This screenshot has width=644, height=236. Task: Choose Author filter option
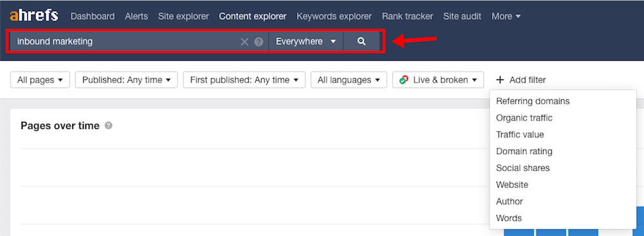[x=563, y=201]
